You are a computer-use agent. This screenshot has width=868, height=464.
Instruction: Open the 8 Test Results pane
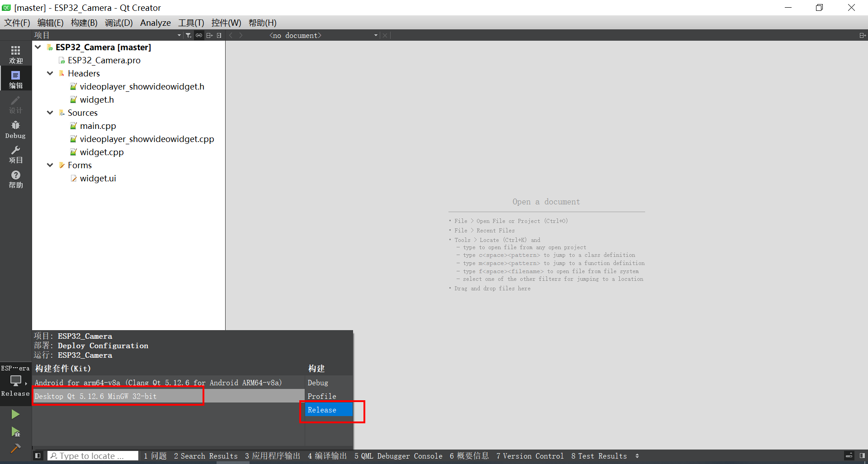coord(599,456)
